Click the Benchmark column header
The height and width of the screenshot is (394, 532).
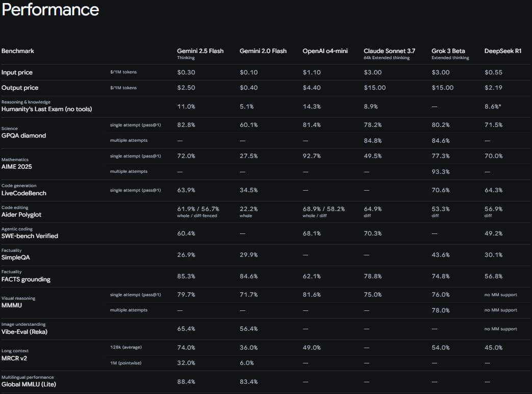tap(18, 51)
